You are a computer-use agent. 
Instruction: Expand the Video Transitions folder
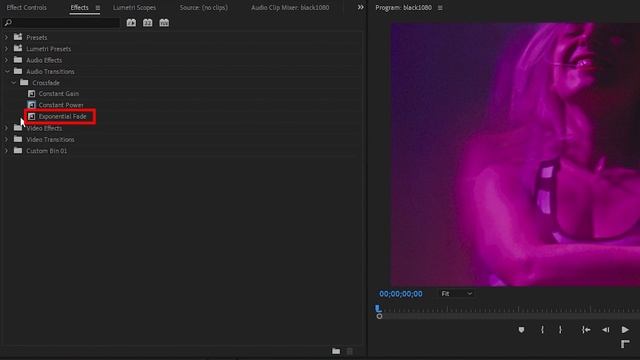click(6, 139)
